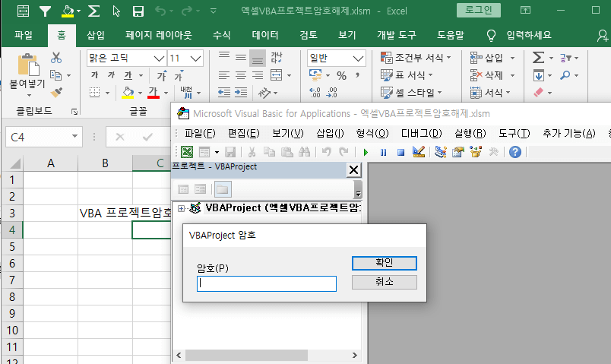The width and height of the screenshot is (611, 364).
Task: Click the Format Painter brush icon
Action: 56,93
